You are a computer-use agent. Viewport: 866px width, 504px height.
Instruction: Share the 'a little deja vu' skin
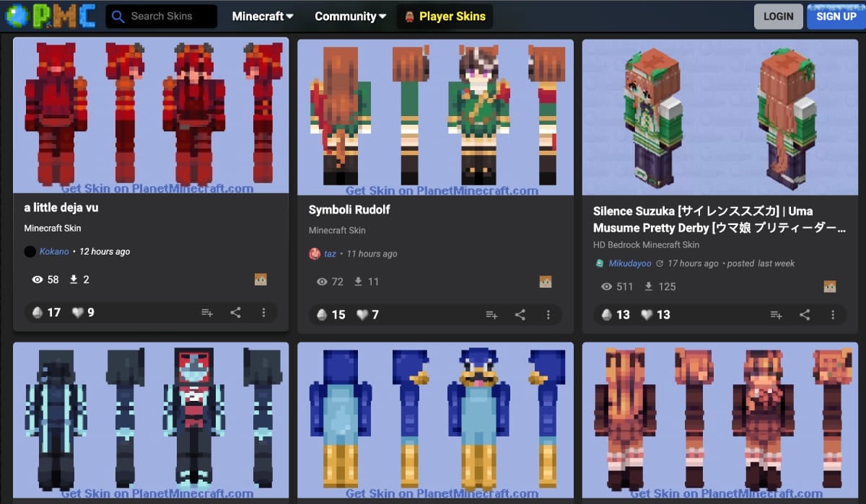click(235, 312)
